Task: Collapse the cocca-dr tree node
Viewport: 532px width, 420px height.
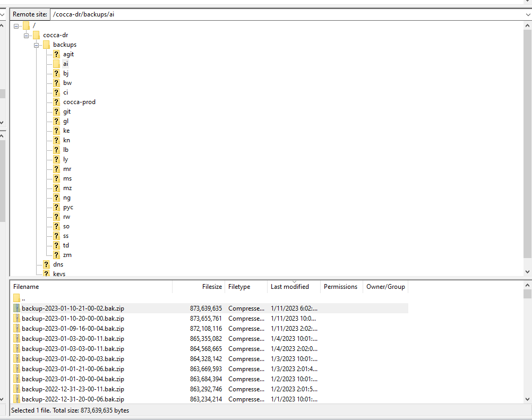Action: point(27,35)
